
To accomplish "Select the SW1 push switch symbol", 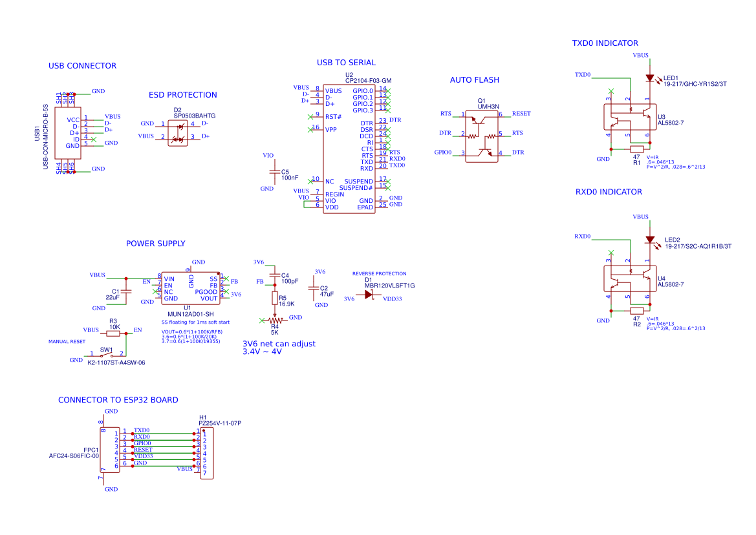I will click(x=107, y=355).
